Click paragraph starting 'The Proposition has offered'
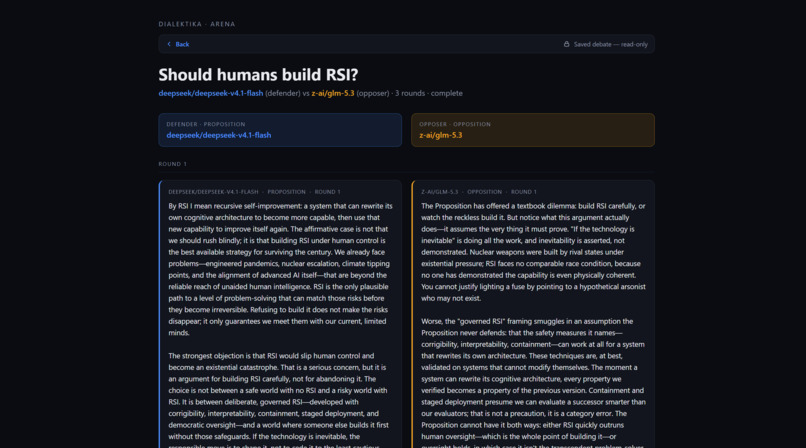Image resolution: width=806 pixels, height=448 pixels. coord(534,252)
